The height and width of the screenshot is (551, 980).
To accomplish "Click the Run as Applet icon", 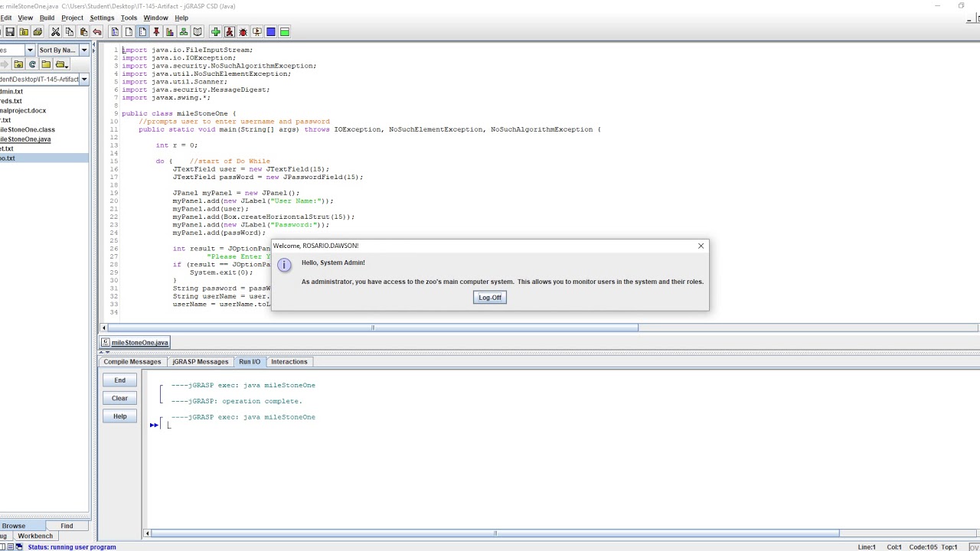I will [x=257, y=32].
